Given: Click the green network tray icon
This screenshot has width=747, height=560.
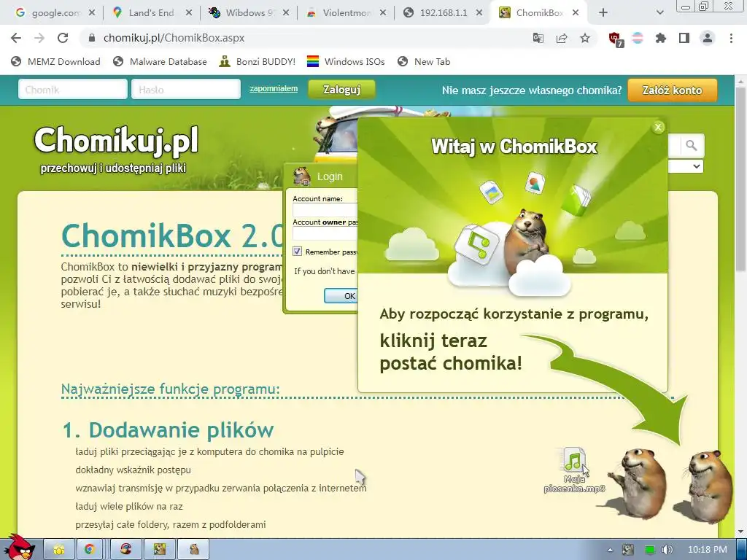Looking at the screenshot, I should point(649,550).
